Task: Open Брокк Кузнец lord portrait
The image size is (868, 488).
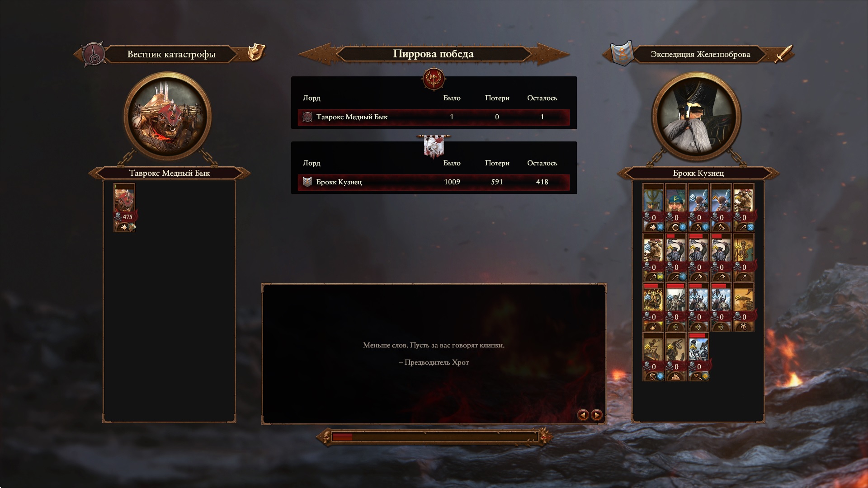Action: (696, 116)
